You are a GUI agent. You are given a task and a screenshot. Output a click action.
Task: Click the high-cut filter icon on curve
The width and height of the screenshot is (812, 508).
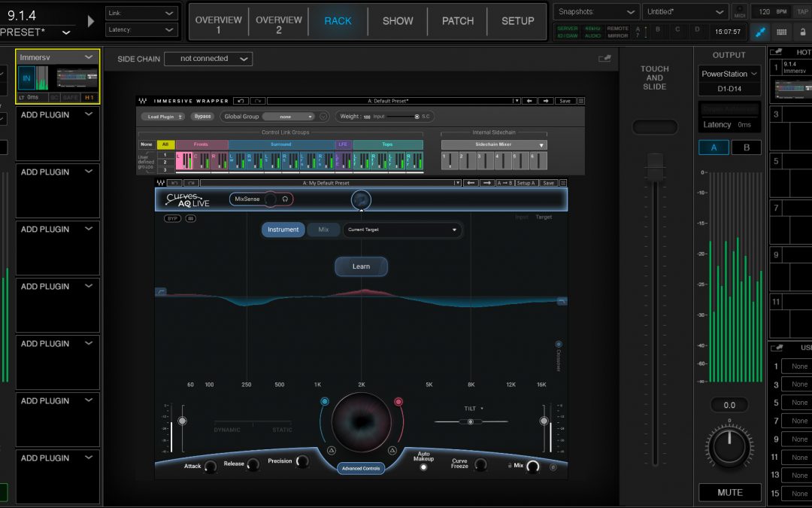click(562, 300)
